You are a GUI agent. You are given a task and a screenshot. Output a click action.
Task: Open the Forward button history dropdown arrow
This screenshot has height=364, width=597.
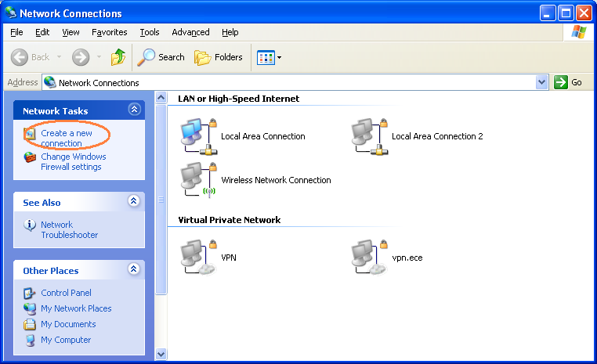(x=99, y=57)
